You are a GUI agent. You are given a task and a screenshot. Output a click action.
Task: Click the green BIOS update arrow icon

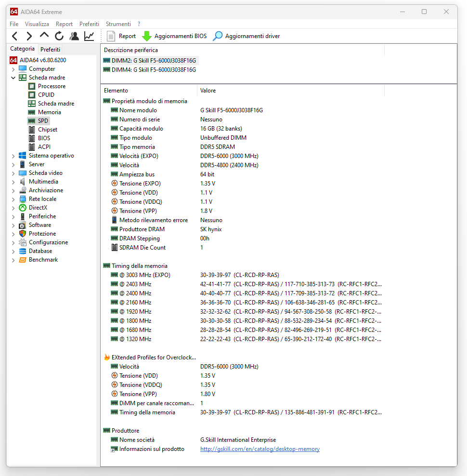(147, 36)
